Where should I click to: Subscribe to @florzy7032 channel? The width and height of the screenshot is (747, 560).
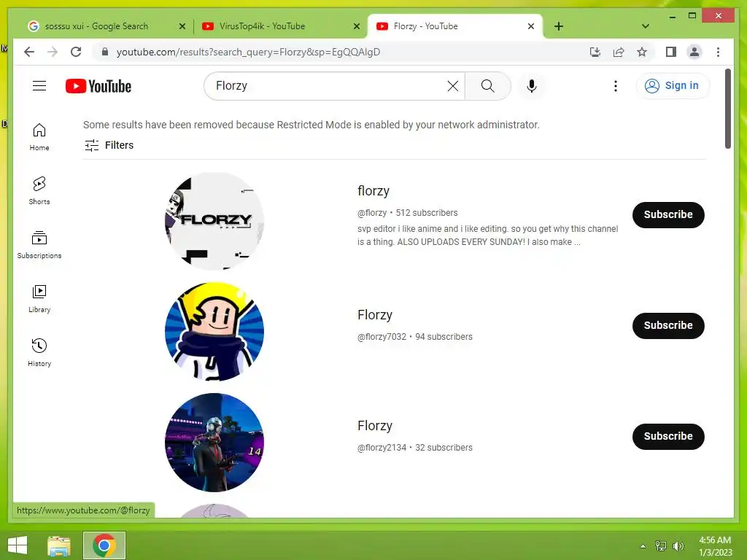[x=668, y=326]
